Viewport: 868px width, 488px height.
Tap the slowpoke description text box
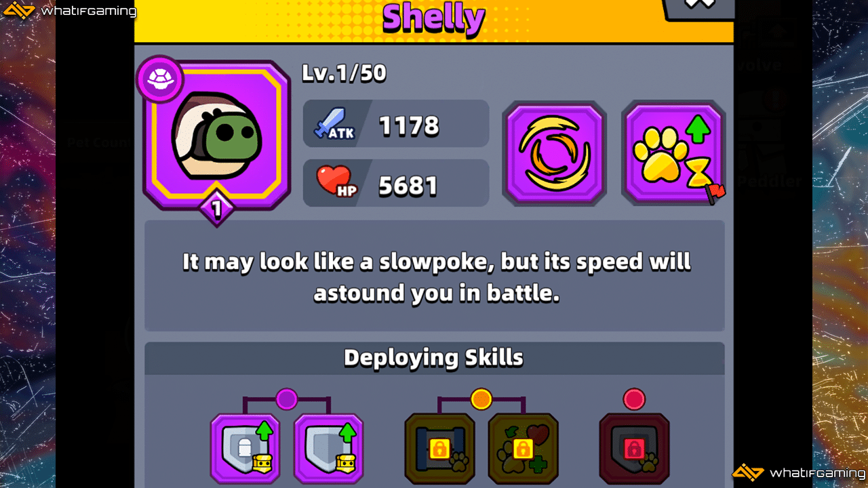[435, 276]
